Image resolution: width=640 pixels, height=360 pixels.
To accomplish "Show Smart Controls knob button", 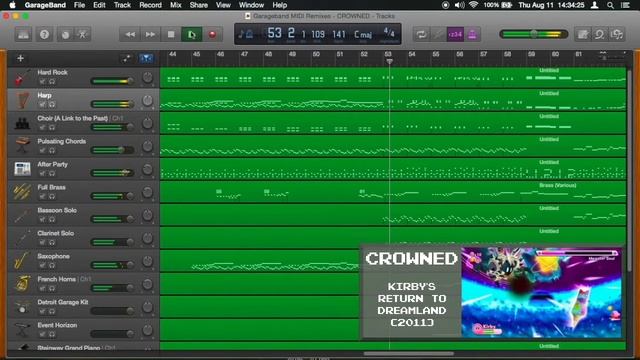I will click(65, 34).
